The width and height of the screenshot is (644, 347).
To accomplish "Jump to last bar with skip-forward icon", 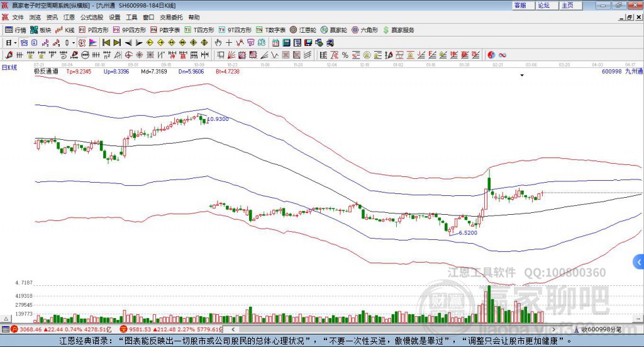I will [117, 43].
